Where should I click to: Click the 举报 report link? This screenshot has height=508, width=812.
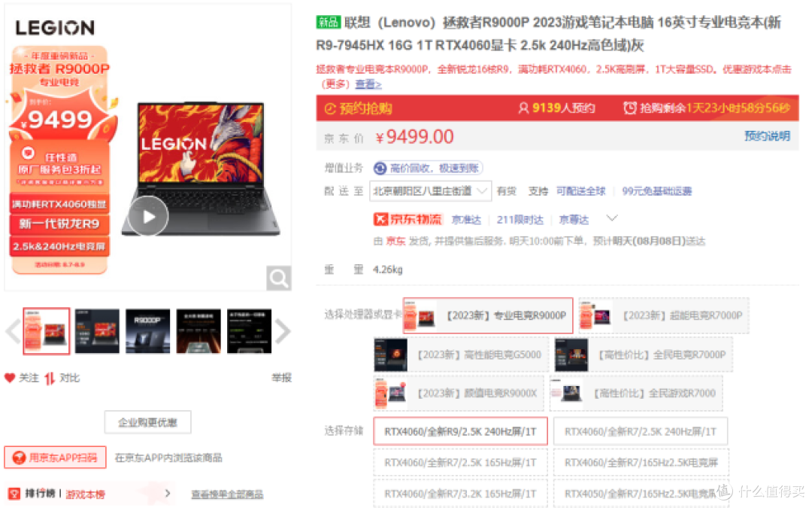281,378
